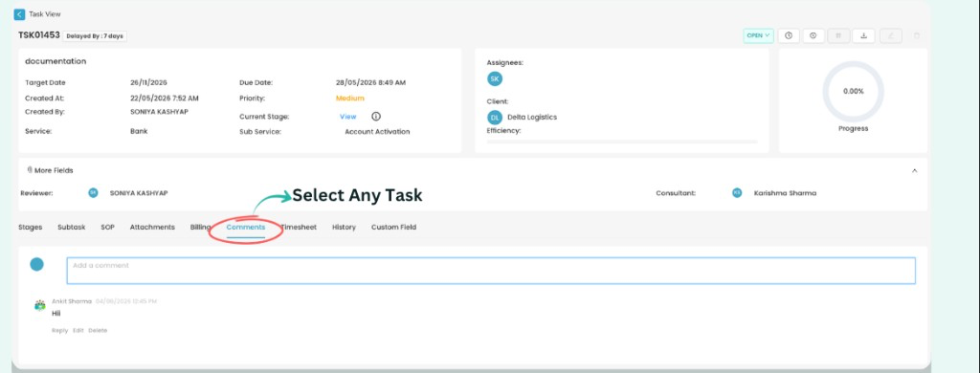Collapse the More Fields section chevron

point(914,170)
